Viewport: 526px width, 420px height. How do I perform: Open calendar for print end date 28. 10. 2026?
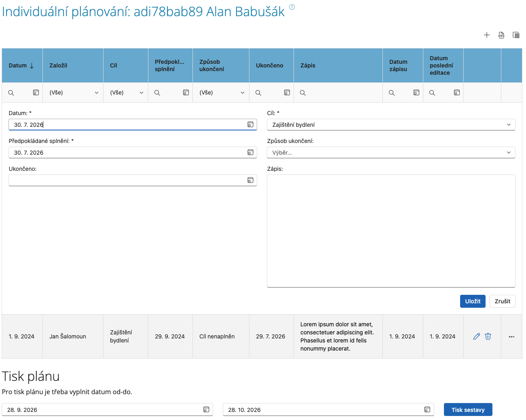pos(427,409)
